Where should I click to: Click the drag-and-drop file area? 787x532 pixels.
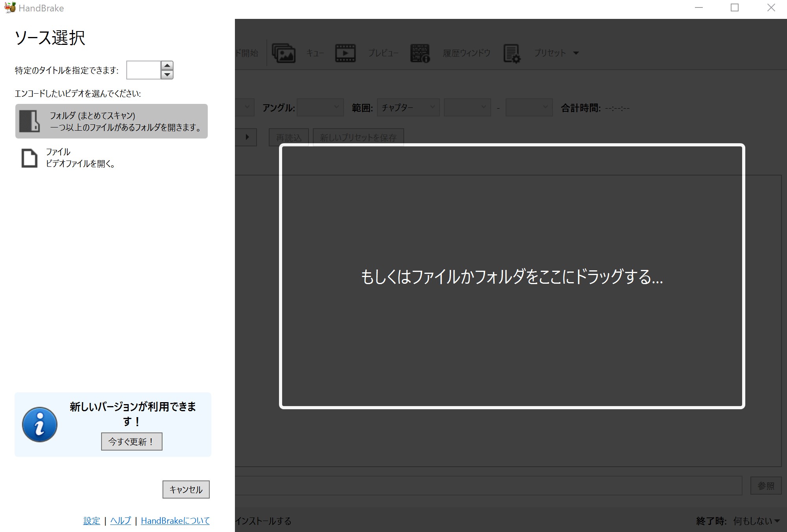point(512,276)
